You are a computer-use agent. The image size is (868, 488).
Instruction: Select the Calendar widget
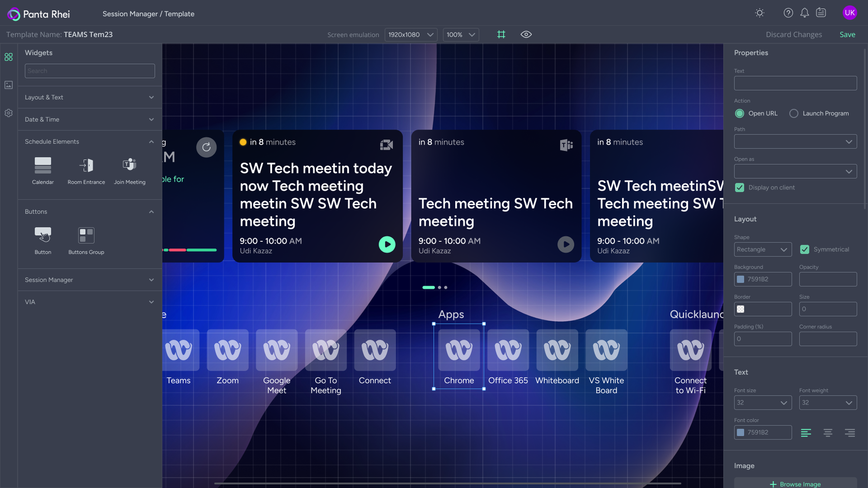43,171
